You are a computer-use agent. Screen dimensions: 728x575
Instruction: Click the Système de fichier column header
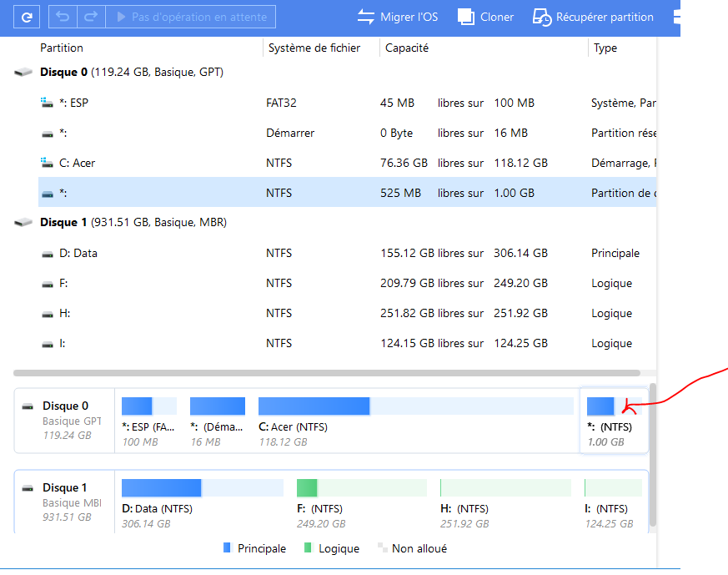[x=314, y=48]
